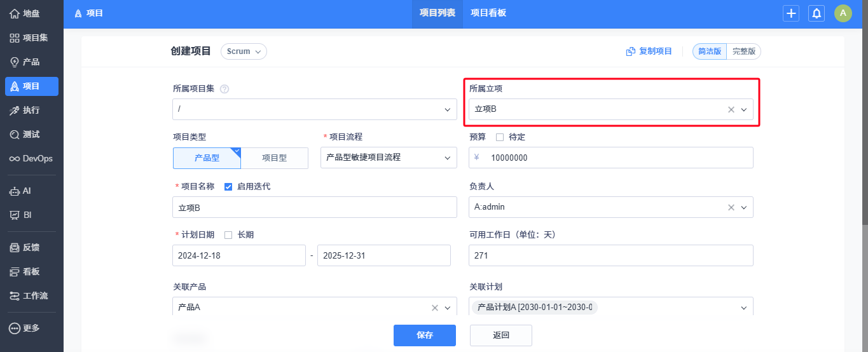This screenshot has width=868, height=352.
Task: Open the AI robot icon in sidebar
Action: (15, 191)
